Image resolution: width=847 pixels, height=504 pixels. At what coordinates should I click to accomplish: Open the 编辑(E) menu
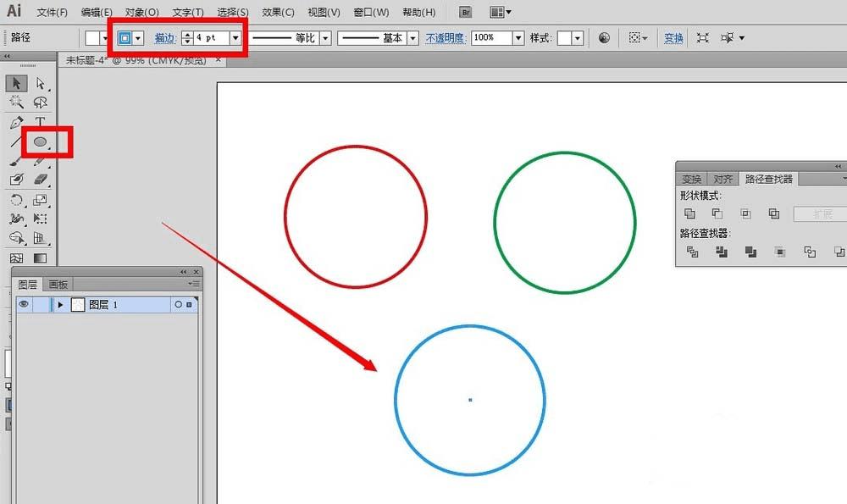pos(97,12)
